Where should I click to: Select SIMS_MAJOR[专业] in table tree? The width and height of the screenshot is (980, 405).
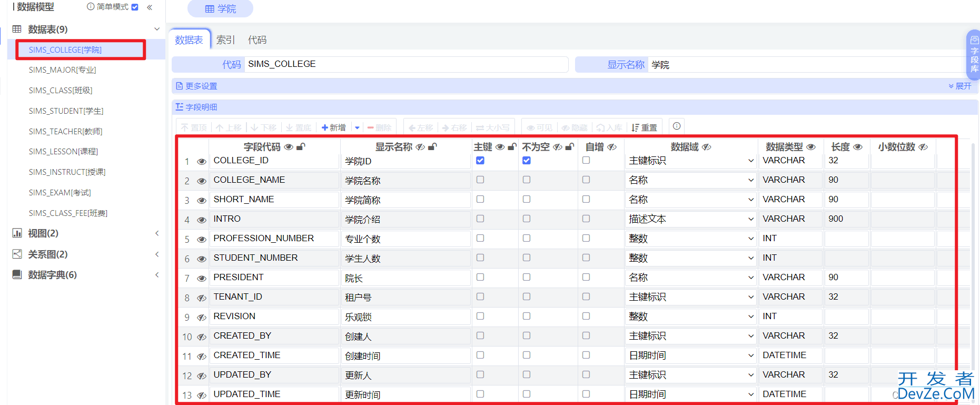coord(62,70)
